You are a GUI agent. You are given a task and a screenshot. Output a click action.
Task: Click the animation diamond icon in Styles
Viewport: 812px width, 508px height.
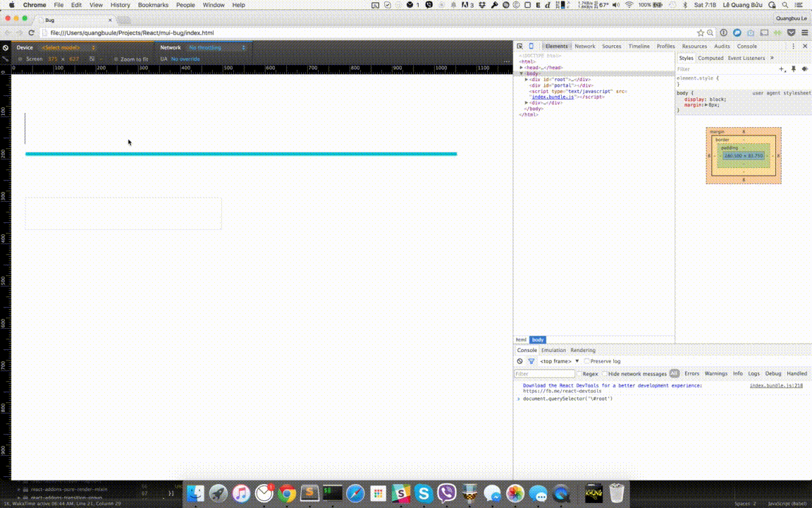click(x=804, y=69)
